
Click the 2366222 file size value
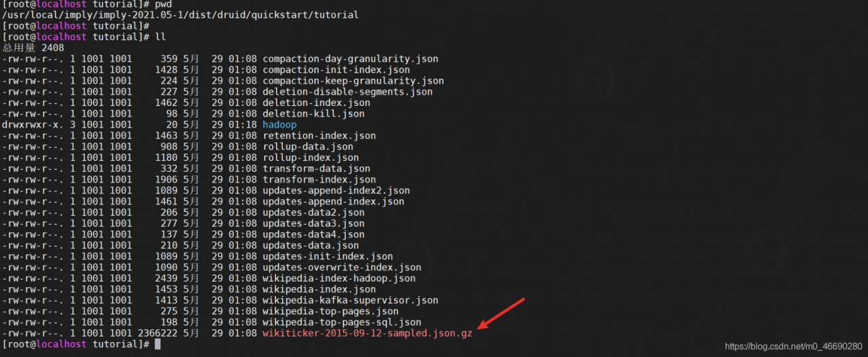(x=157, y=333)
